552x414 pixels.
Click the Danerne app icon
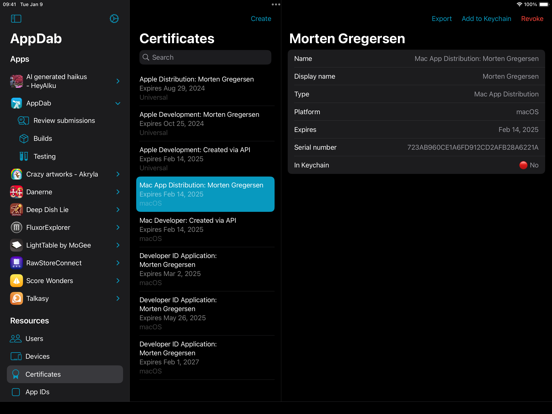(17, 192)
